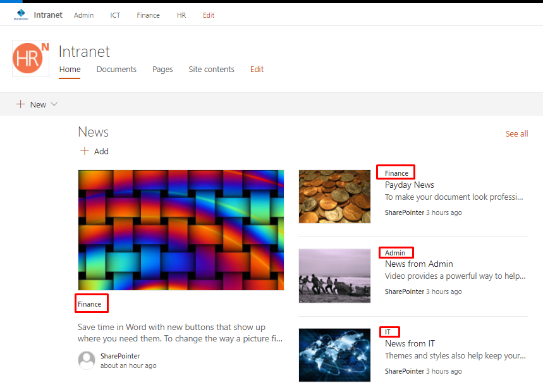Open the News from IT article title

click(x=410, y=343)
